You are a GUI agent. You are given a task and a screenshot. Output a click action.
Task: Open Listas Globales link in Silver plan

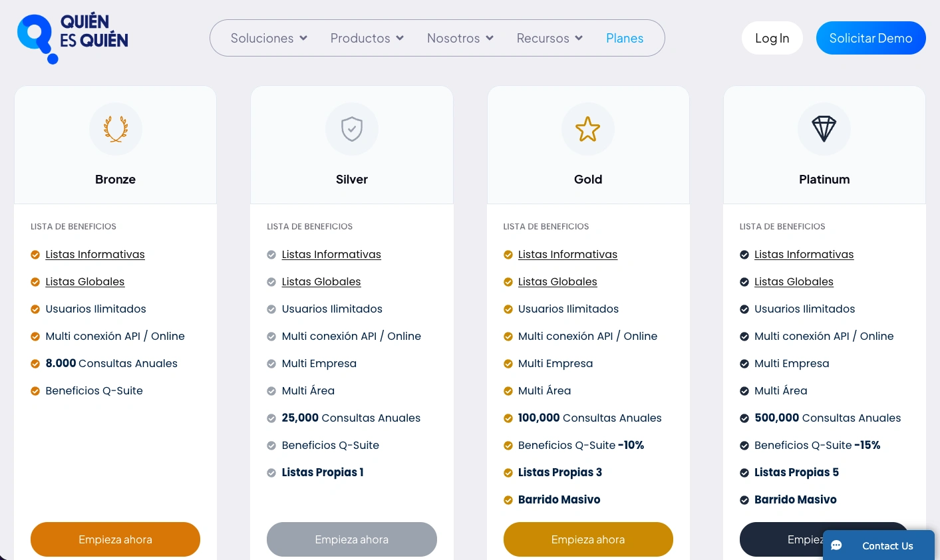(x=321, y=282)
